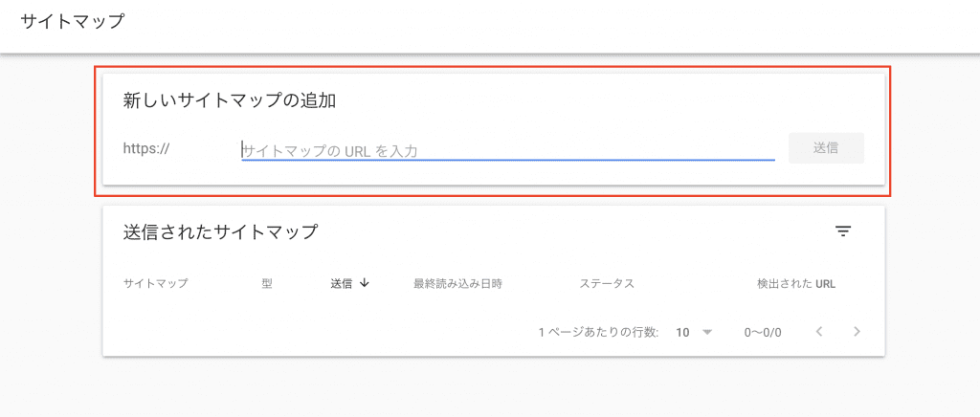980x417 pixels.
Task: Click the 送信されたサイトマップ heading
Action: (x=221, y=232)
